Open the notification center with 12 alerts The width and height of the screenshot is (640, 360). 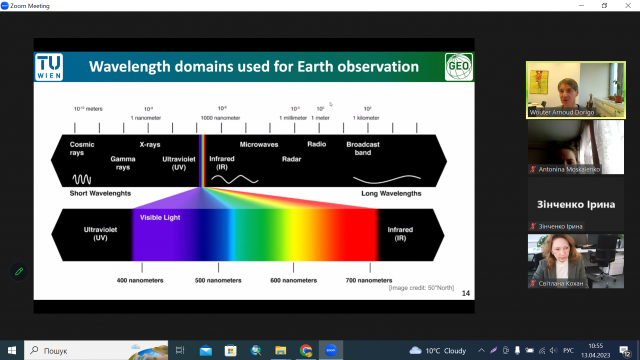624,351
